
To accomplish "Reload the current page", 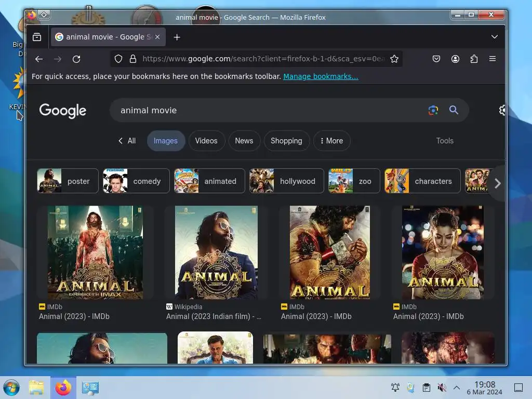I will 76,59.
